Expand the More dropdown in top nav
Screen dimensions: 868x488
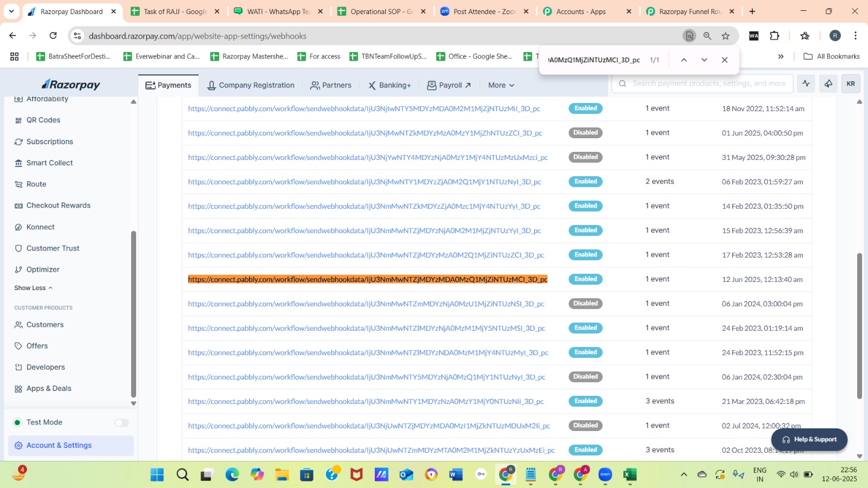(501, 85)
